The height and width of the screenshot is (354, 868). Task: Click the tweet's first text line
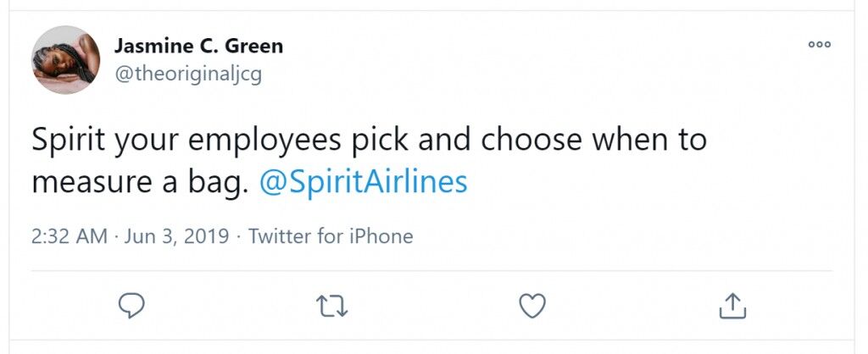[370, 141]
